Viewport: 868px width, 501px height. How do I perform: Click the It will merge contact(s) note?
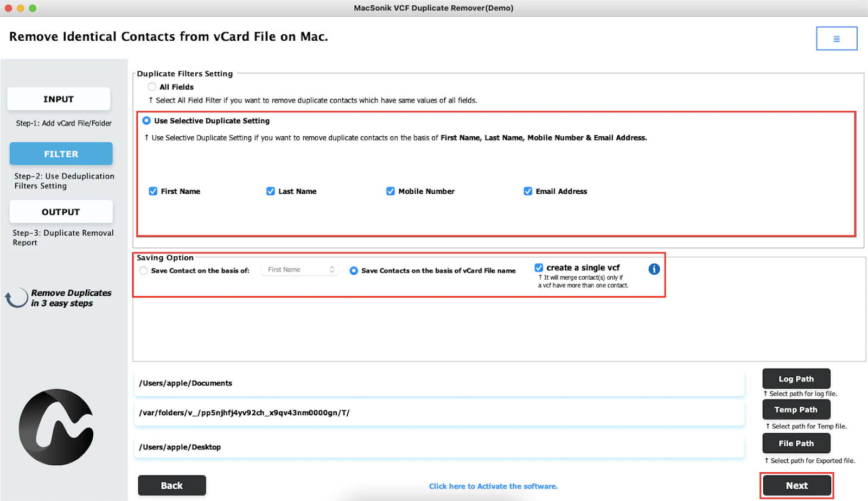583,281
